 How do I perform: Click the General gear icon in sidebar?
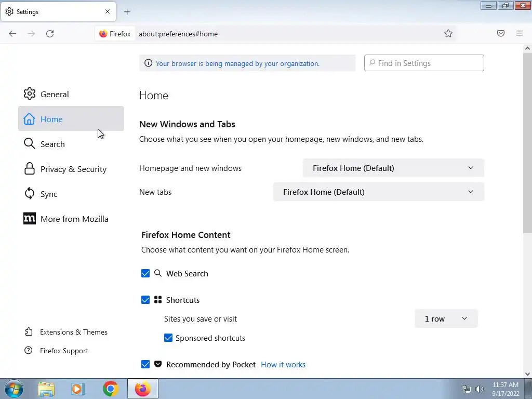[x=30, y=94]
